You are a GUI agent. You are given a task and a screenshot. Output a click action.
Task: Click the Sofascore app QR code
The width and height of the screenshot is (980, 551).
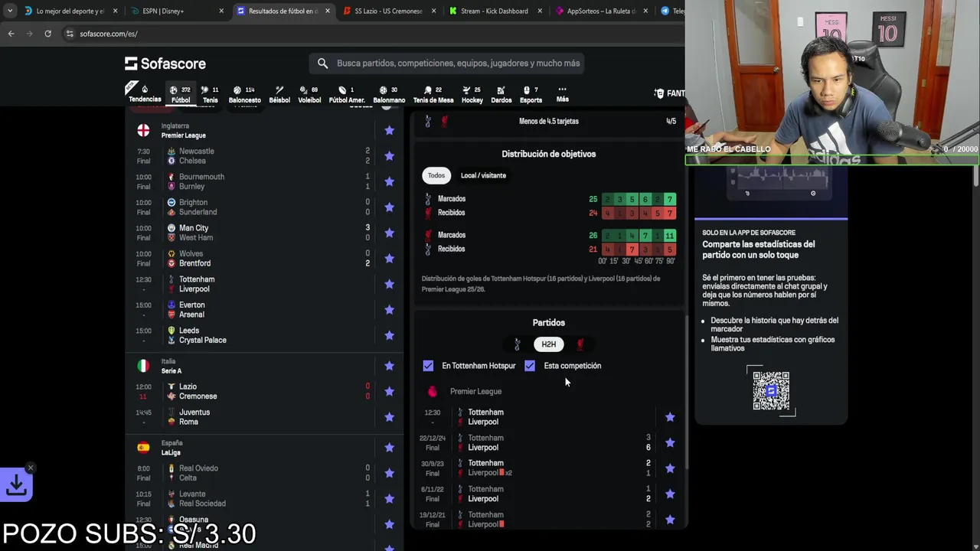771,391
